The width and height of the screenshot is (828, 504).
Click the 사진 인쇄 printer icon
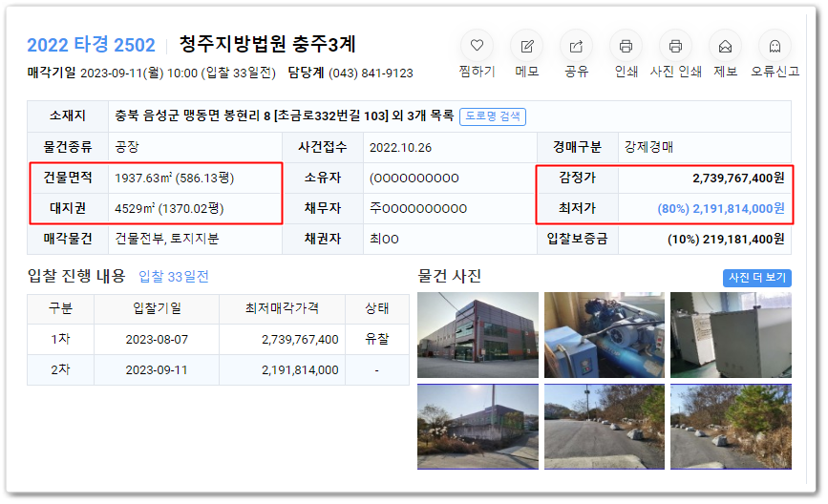coord(675,46)
